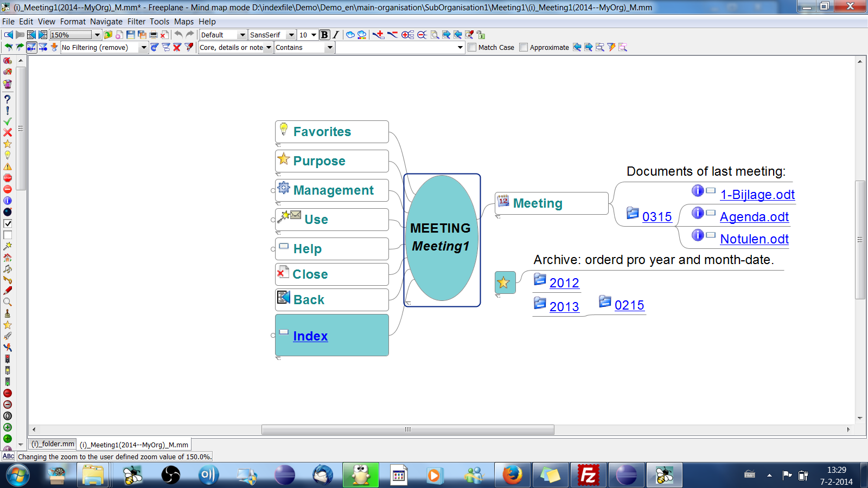Image resolution: width=868 pixels, height=488 pixels.
Task: Undo the last action
Action: [178, 34]
